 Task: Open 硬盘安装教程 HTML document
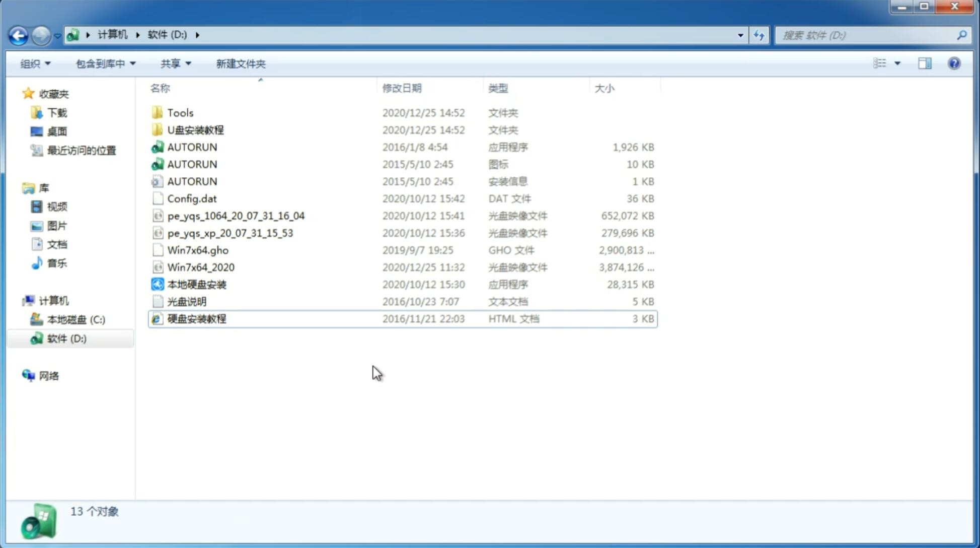tap(196, 318)
